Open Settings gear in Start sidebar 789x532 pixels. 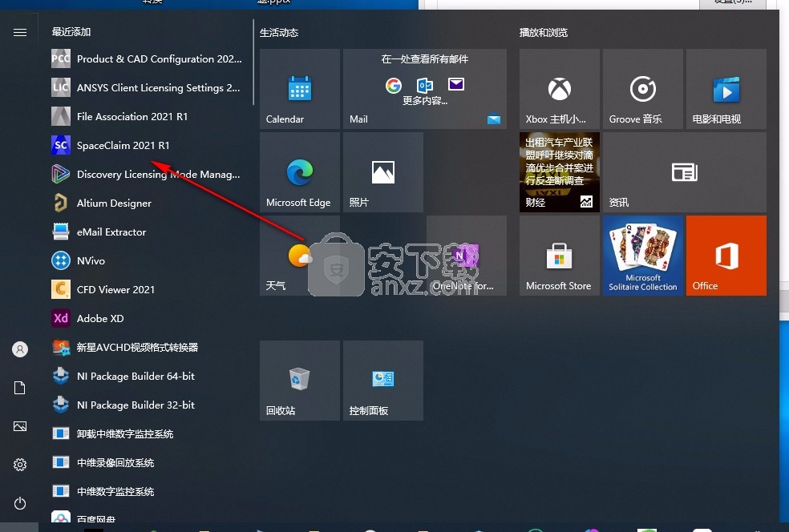pyautogui.click(x=19, y=465)
